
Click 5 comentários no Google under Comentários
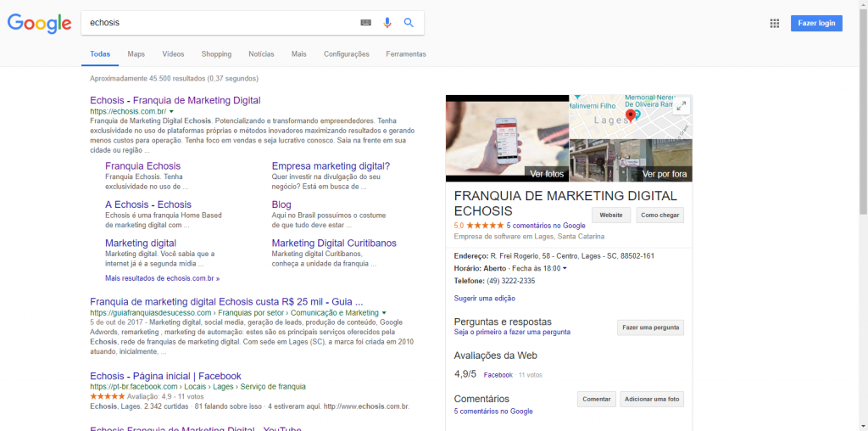[x=493, y=411]
